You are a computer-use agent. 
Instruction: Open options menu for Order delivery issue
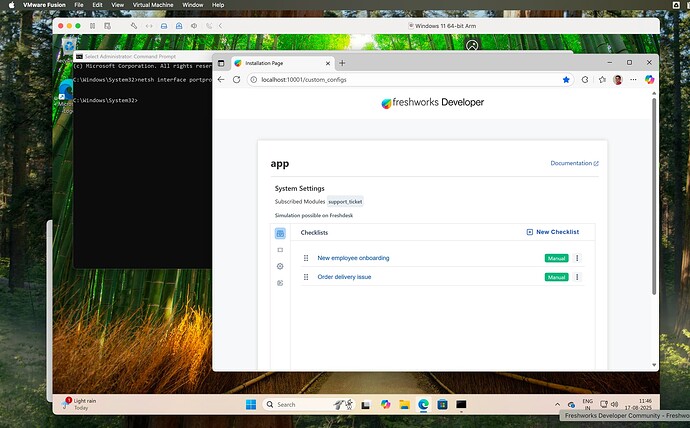[x=577, y=277]
